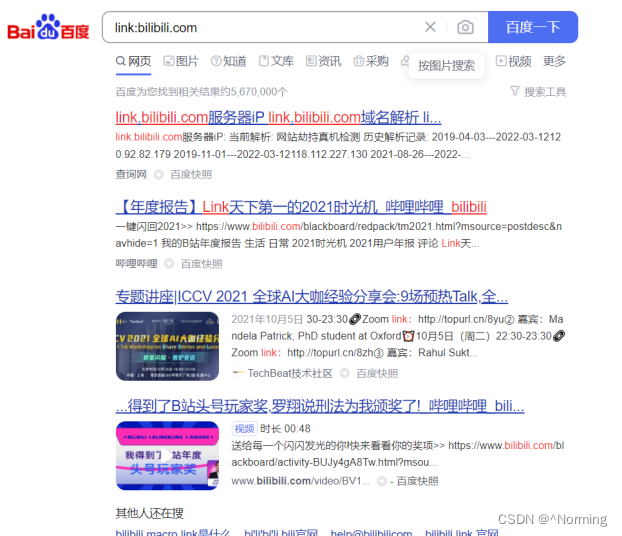The width and height of the screenshot is (622, 536).
Task: Click shield icon next to 查询网
Action: 159,175
